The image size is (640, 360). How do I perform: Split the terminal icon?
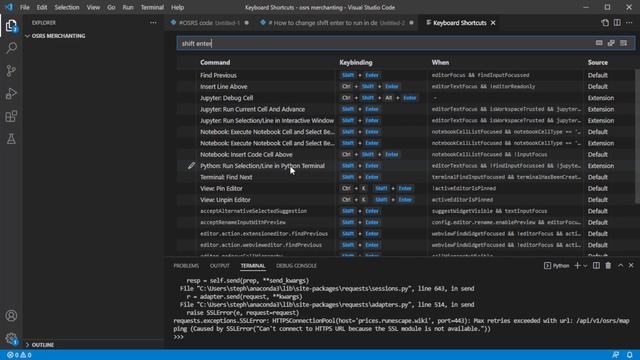(x=596, y=266)
